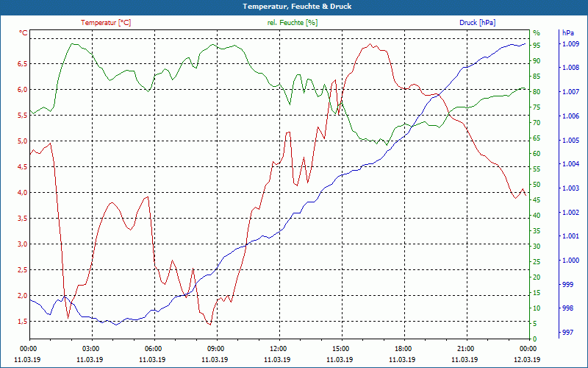Click the '95' humidity axis value

click(x=537, y=46)
